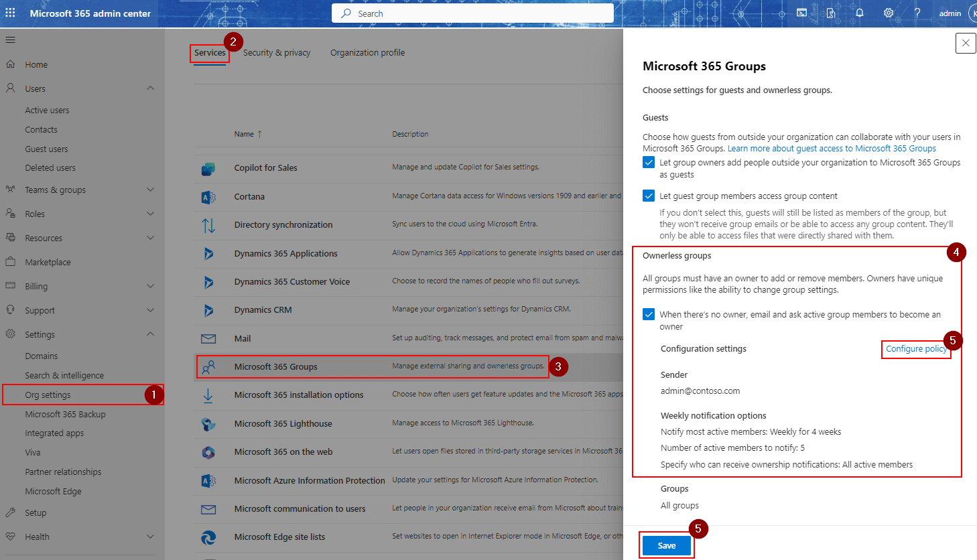The image size is (977, 560).
Task: Open the app launcher waffle icon
Action: pos(10,13)
